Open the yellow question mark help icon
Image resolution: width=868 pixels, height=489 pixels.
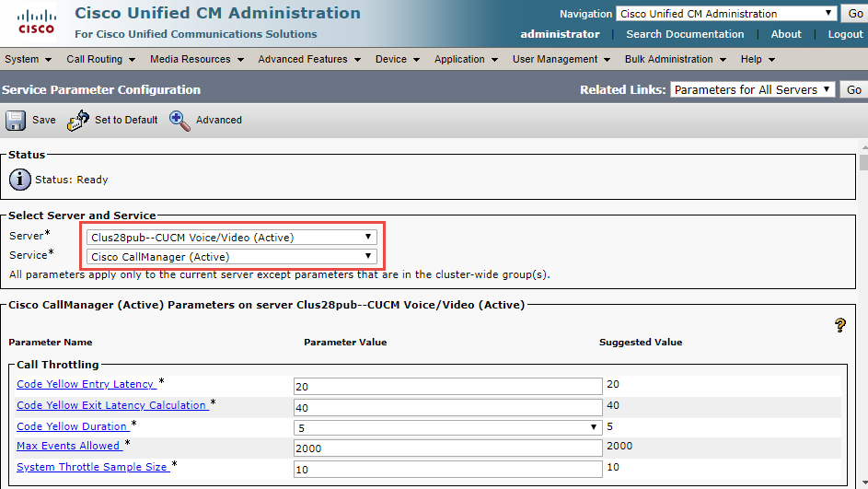click(x=840, y=325)
